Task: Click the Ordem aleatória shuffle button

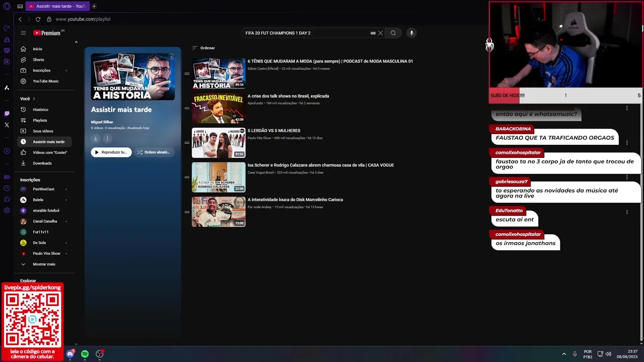Action: click(154, 152)
